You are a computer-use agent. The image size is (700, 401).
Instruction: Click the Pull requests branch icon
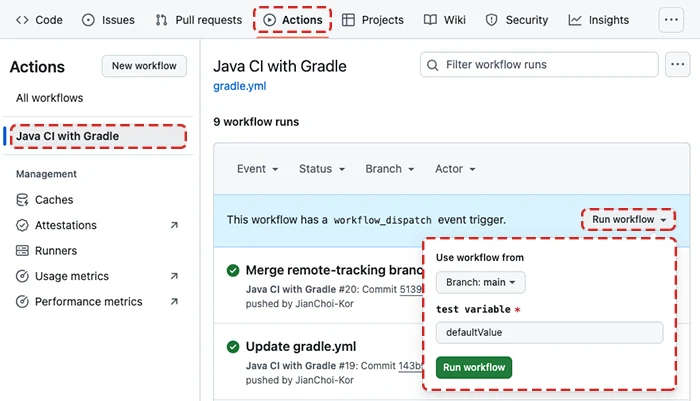click(161, 20)
